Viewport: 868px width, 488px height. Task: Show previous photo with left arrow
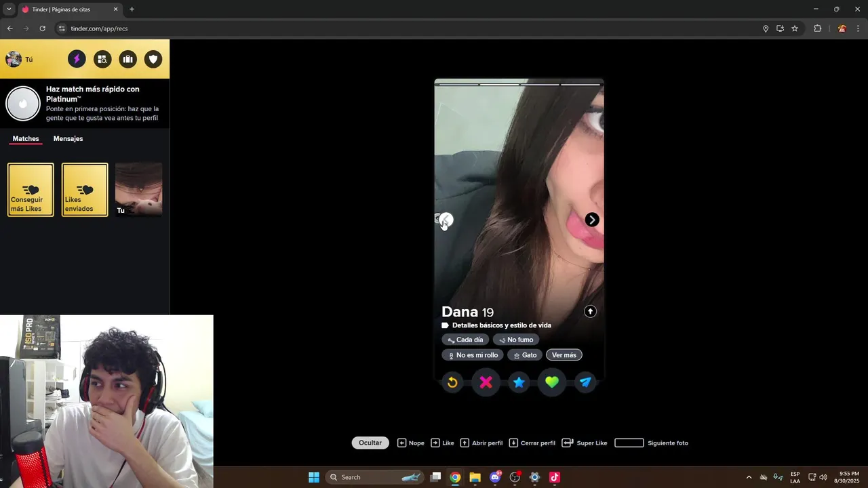pos(446,220)
